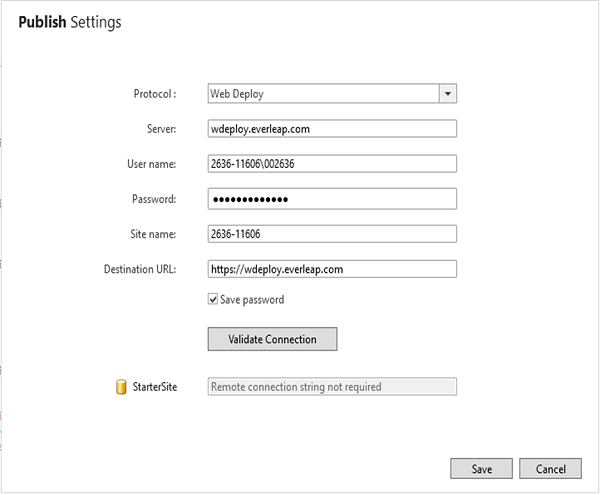
Task: Click the Password label text
Action: click(x=154, y=199)
